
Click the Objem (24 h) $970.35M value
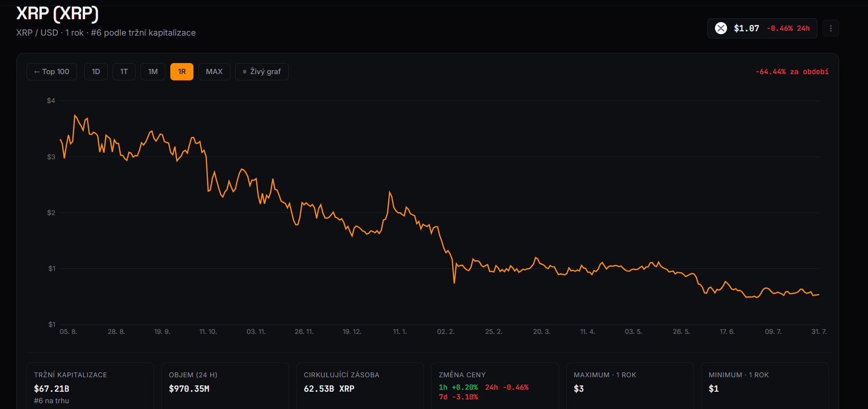tap(189, 389)
